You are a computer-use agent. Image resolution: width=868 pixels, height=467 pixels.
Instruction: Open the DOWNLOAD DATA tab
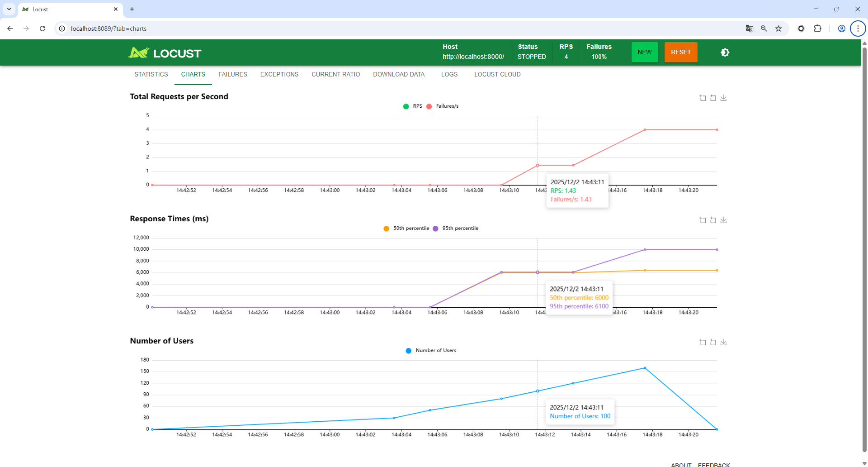pos(399,74)
